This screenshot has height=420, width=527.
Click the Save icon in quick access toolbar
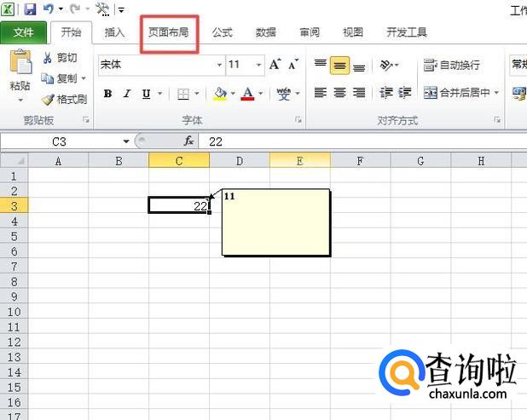[30, 9]
